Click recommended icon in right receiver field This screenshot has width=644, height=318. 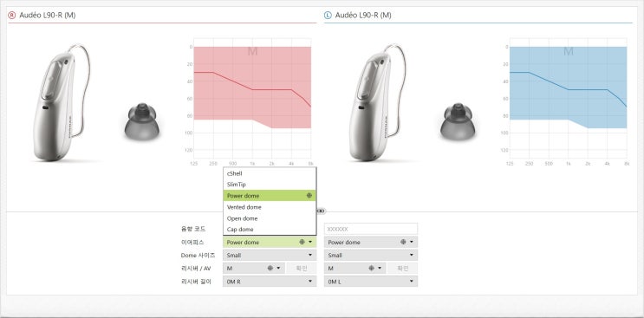pos(270,269)
